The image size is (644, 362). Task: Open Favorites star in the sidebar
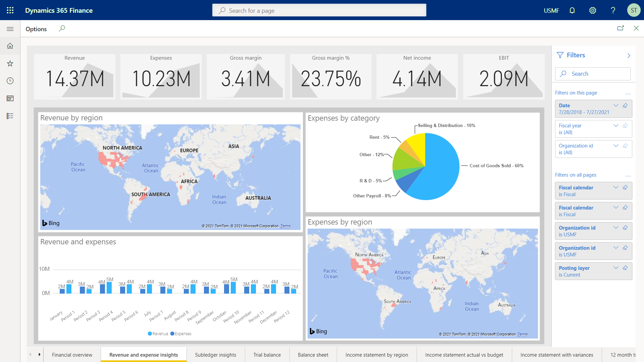tap(10, 63)
